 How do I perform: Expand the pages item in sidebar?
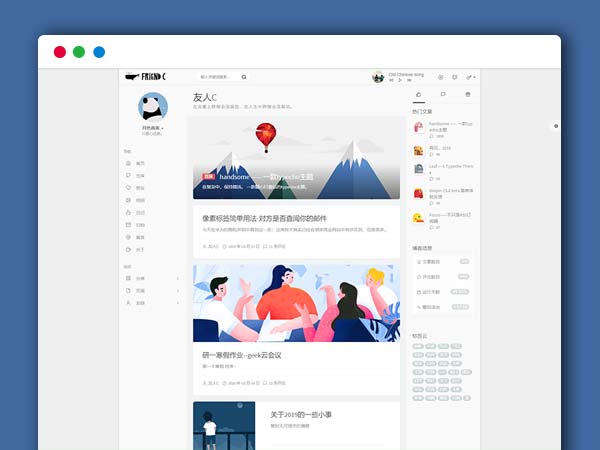point(152,290)
